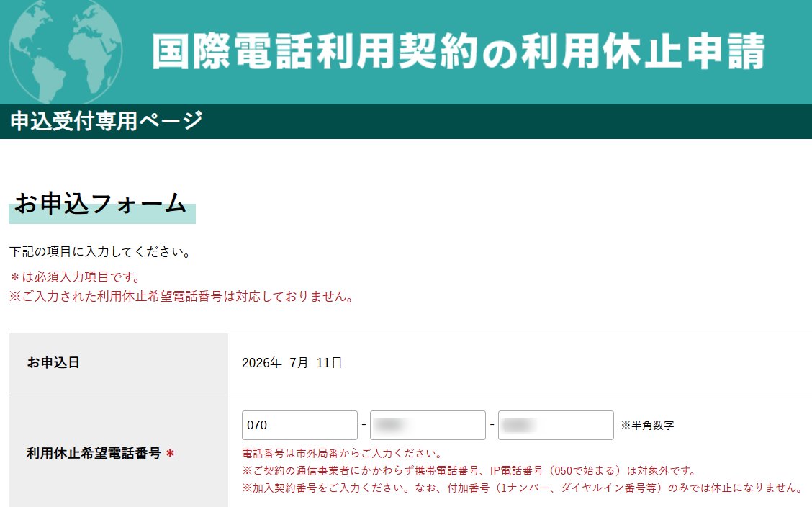This screenshot has height=507, width=812.
Task: Click the note about 携帯電話番号、IP電話番号 being 対象外
Action: pyautogui.click(x=469, y=471)
